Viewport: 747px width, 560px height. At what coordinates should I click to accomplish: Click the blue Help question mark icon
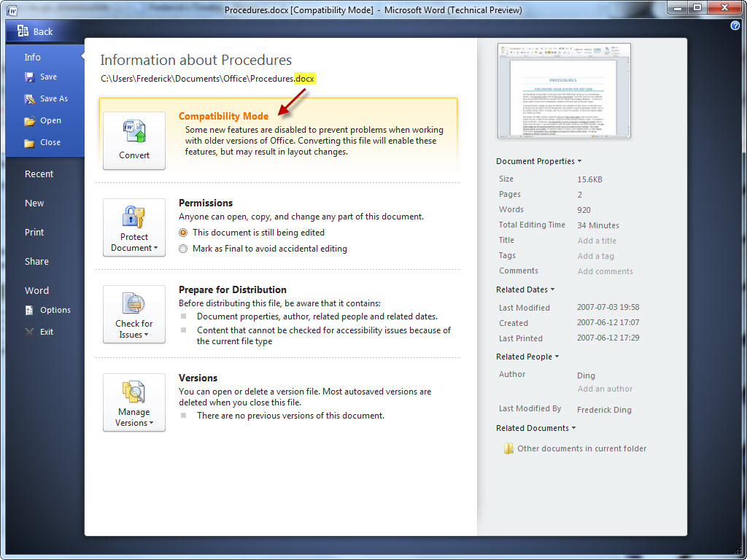click(x=735, y=26)
